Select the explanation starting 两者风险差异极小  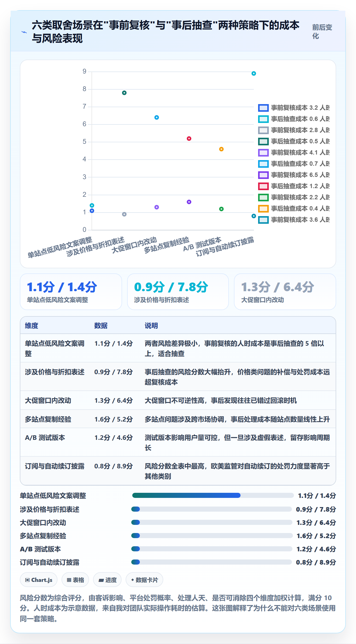click(234, 348)
